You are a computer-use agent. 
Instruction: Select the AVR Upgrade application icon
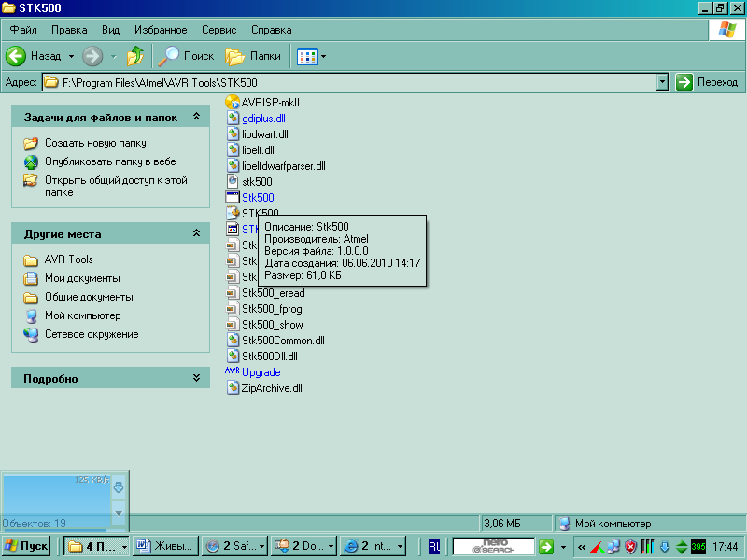tap(232, 371)
